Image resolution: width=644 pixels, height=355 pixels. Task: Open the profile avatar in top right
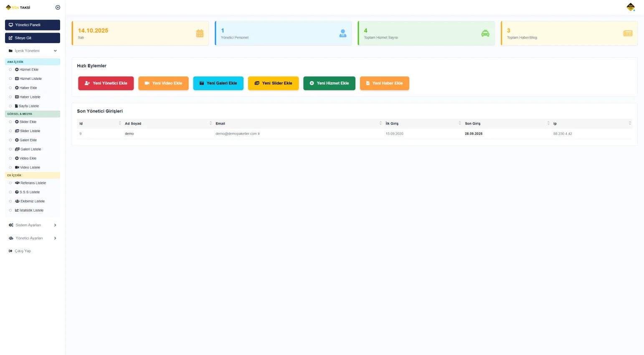coord(631,7)
